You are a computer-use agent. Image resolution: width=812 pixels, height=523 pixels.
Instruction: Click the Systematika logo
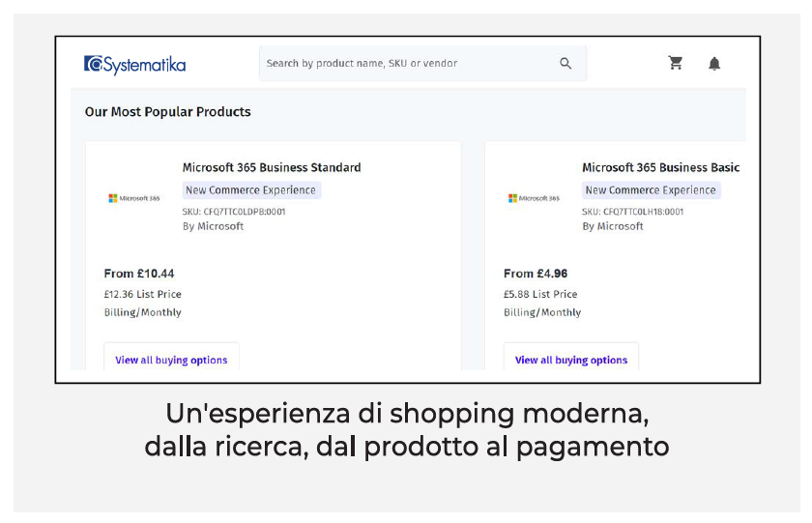(x=134, y=64)
